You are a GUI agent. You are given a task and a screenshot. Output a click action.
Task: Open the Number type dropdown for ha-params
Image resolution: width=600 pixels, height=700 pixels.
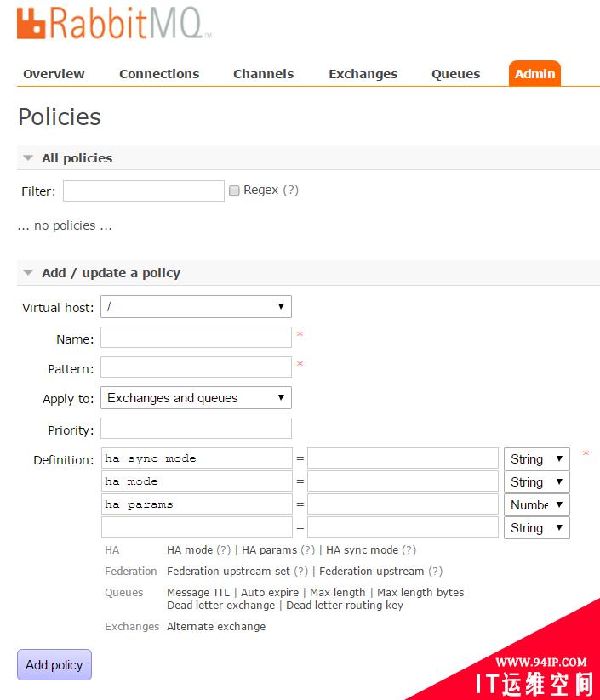click(536, 505)
